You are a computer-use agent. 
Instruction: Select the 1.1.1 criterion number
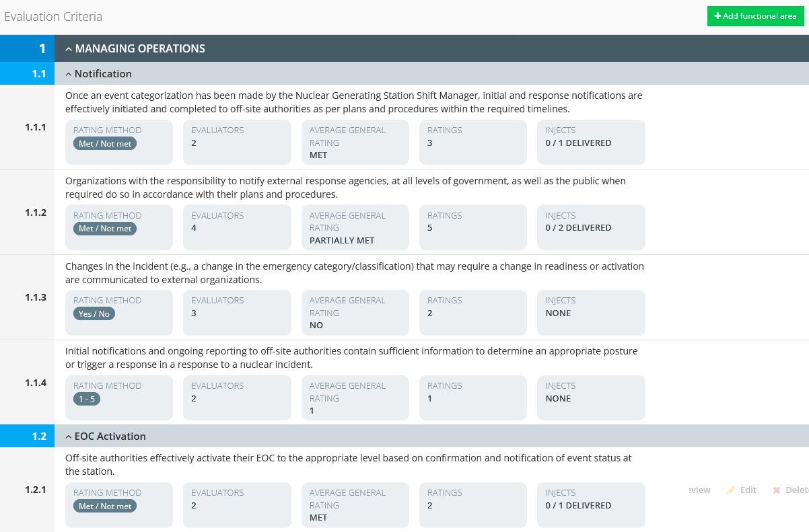point(36,127)
